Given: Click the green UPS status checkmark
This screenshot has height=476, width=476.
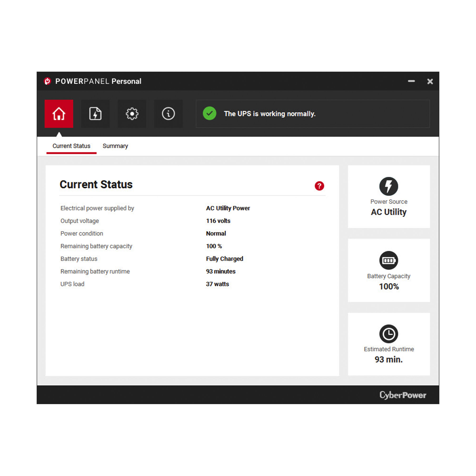Looking at the screenshot, I should coord(209,113).
